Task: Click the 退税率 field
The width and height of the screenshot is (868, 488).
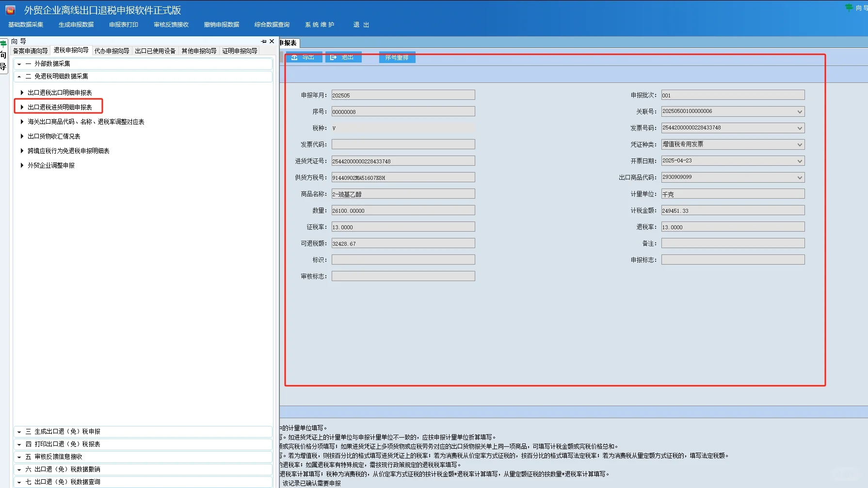Action: [733, 227]
